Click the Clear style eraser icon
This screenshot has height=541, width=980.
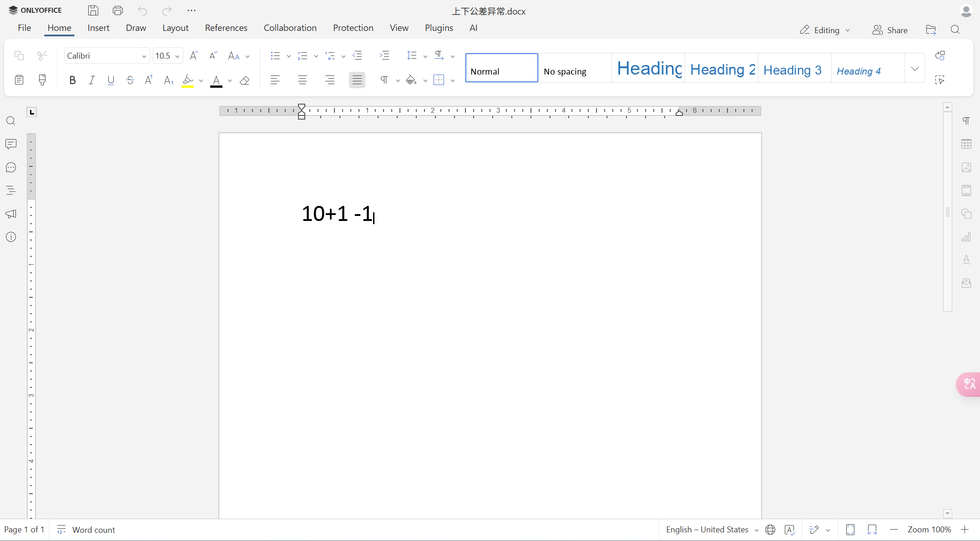[x=245, y=80]
